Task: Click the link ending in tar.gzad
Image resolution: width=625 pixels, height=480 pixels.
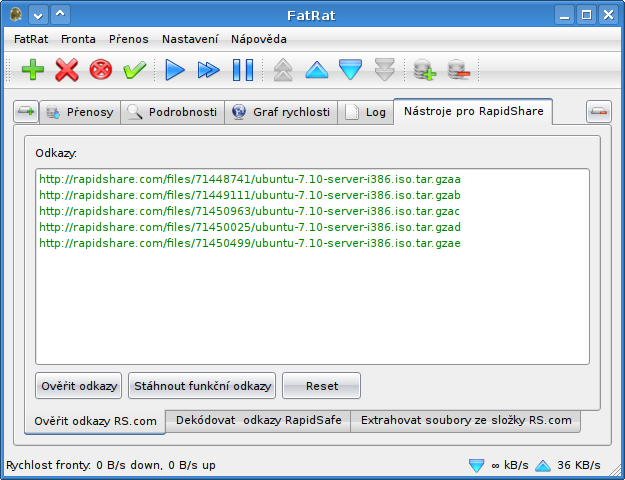Action: (250, 227)
